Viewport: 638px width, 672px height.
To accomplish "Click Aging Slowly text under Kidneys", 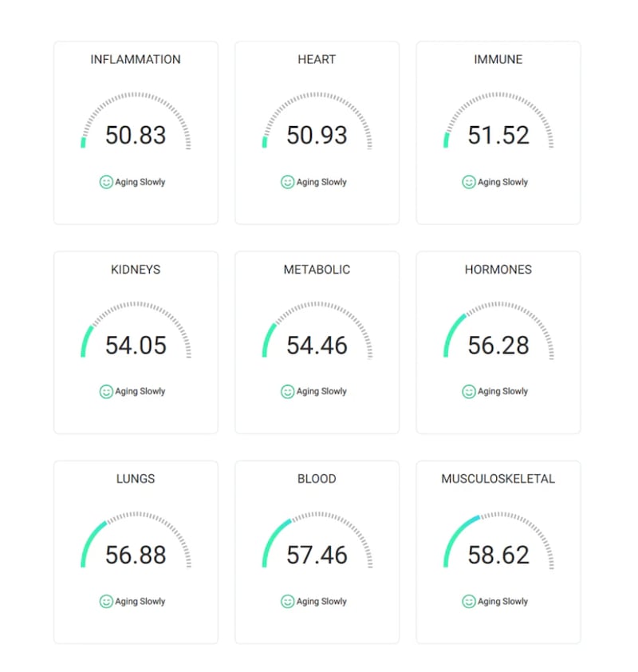I will [140, 392].
